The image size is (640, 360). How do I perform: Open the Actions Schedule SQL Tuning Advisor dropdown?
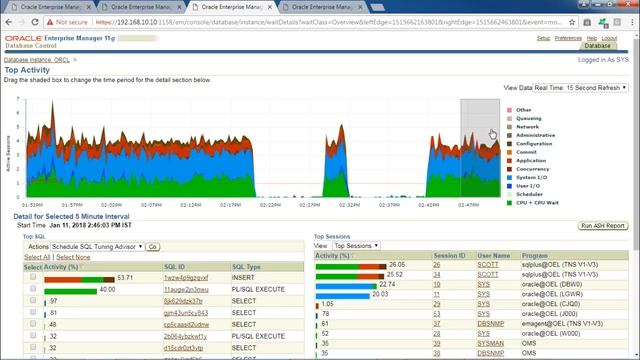coord(97,247)
